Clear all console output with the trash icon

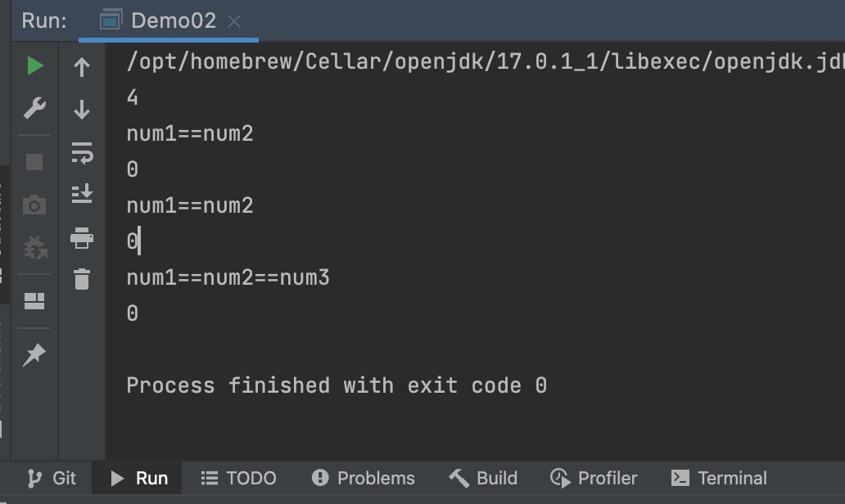pos(82,279)
